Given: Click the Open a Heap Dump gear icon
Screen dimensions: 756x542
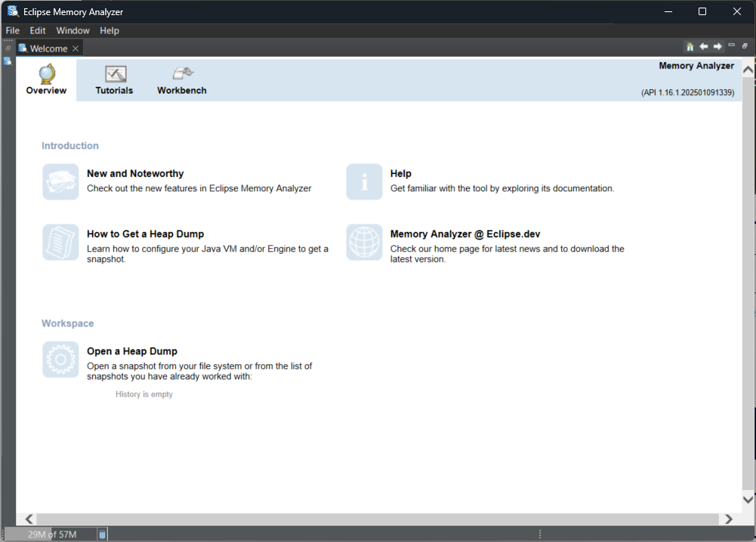Looking at the screenshot, I should tap(60, 359).
